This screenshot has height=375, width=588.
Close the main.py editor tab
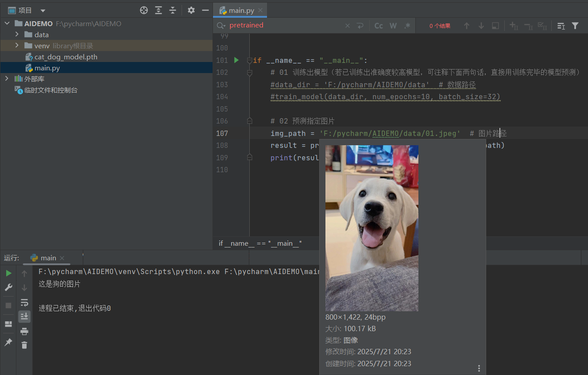click(x=261, y=11)
